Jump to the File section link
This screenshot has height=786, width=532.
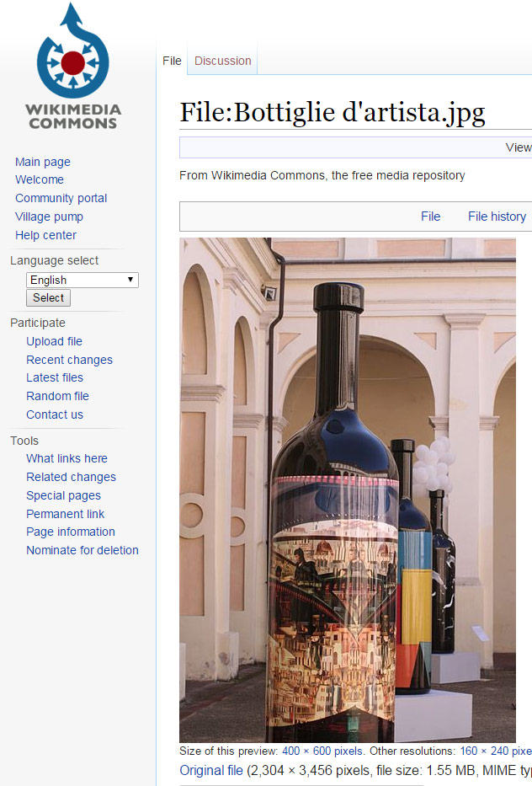pyautogui.click(x=430, y=217)
